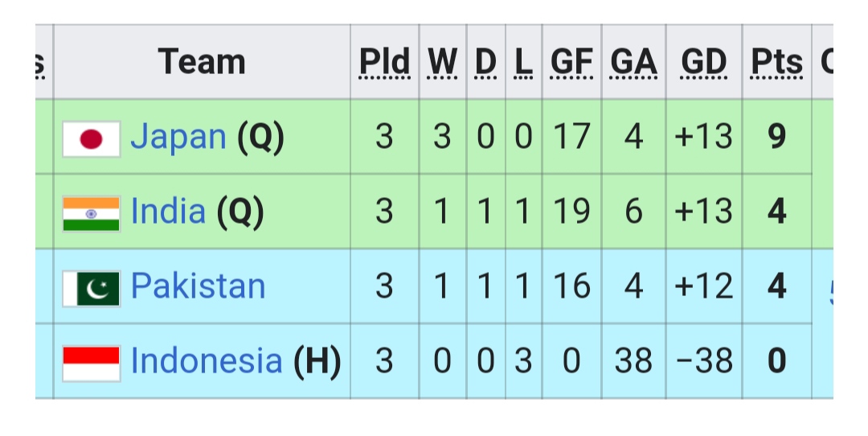
Task: Click the Indonesia flag icon
Action: click(x=92, y=364)
